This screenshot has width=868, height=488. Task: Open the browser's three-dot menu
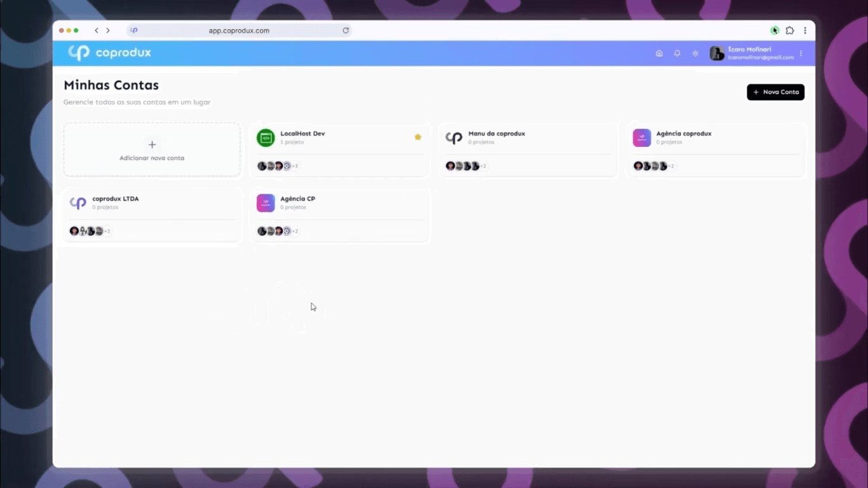805,30
